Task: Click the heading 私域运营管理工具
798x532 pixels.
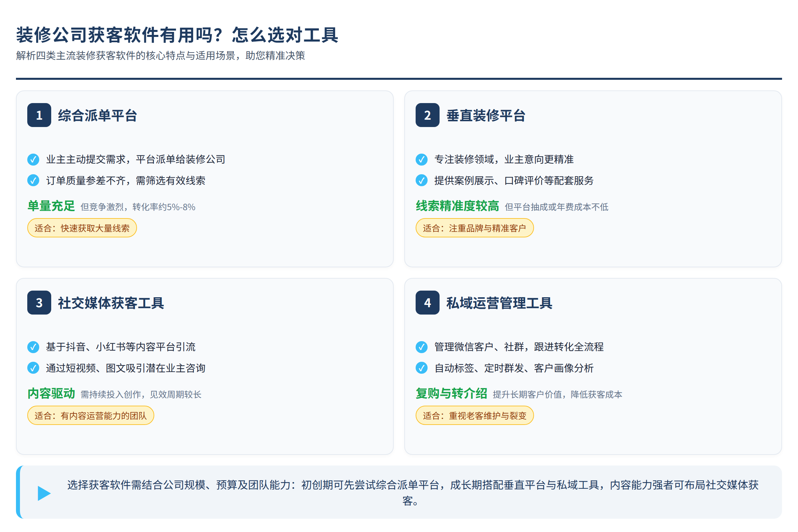Action: tap(499, 303)
